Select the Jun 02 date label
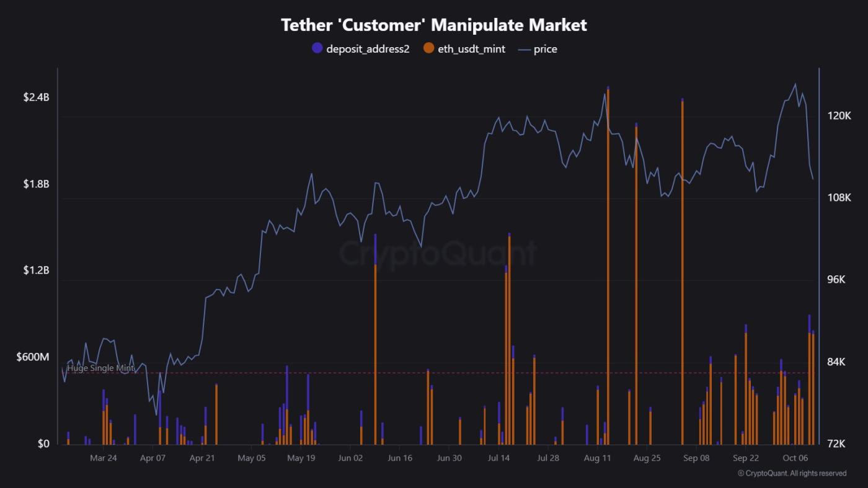 tap(350, 458)
